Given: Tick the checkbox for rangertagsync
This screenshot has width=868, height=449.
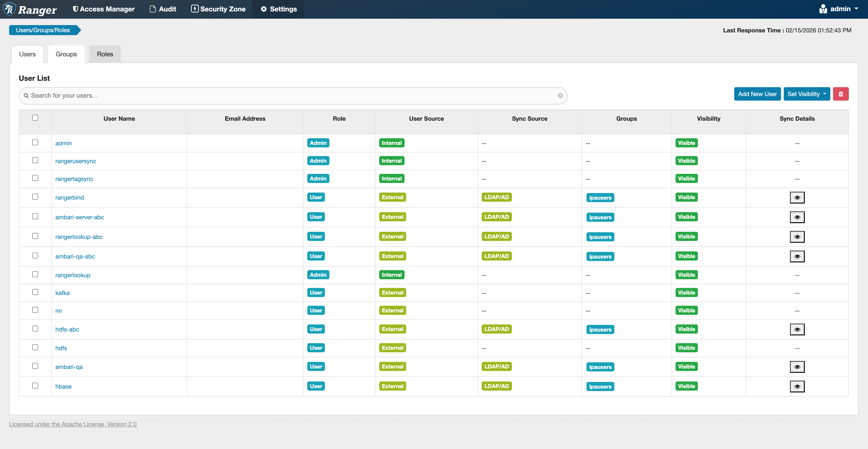Looking at the screenshot, I should coord(35,178).
